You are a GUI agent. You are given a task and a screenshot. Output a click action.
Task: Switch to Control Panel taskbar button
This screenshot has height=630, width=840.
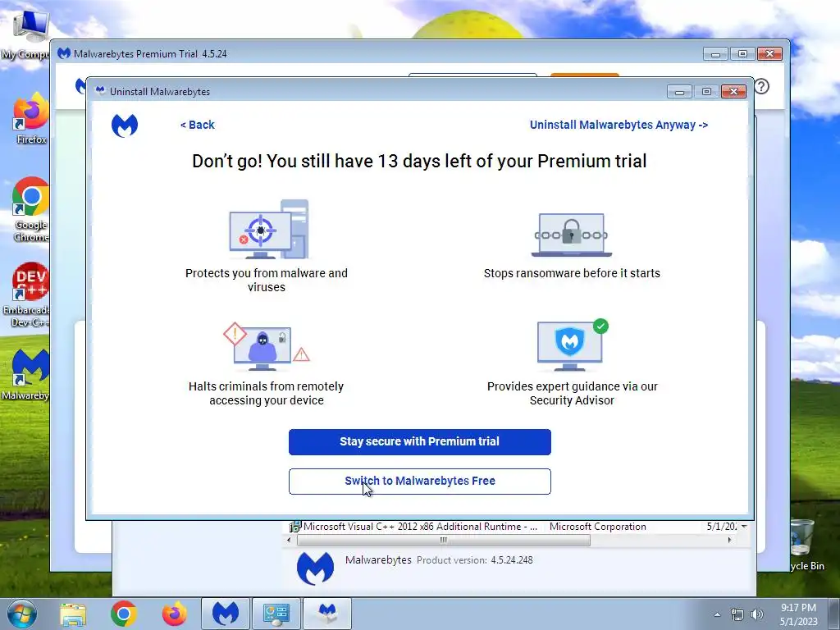coord(276,614)
